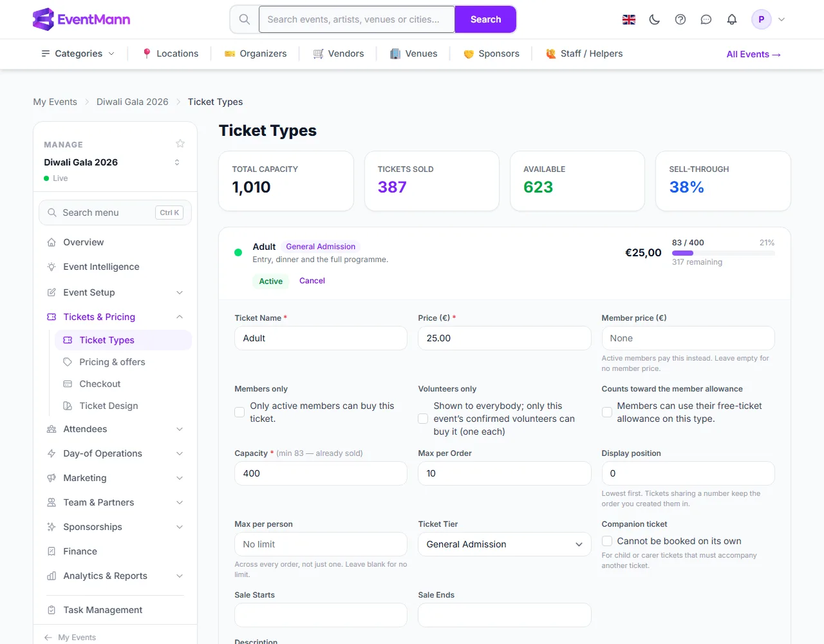Open the Finance section
This screenshot has width=824, height=644.
coord(115,551)
